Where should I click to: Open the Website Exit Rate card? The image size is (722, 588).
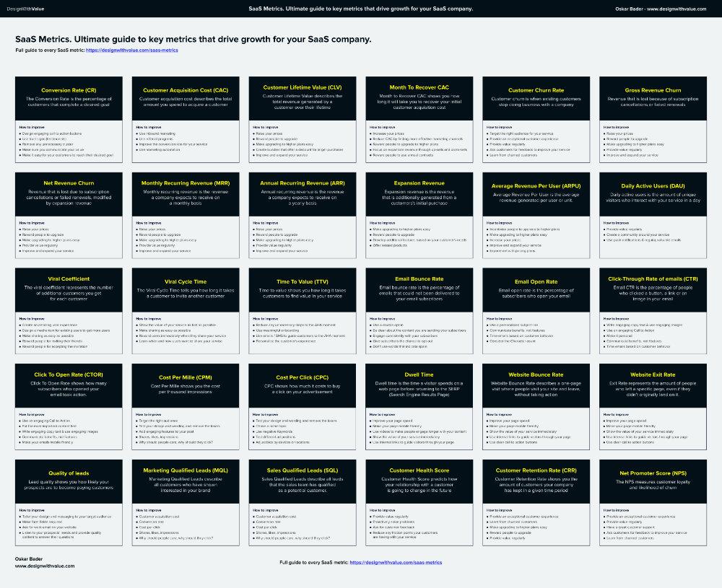653,374
